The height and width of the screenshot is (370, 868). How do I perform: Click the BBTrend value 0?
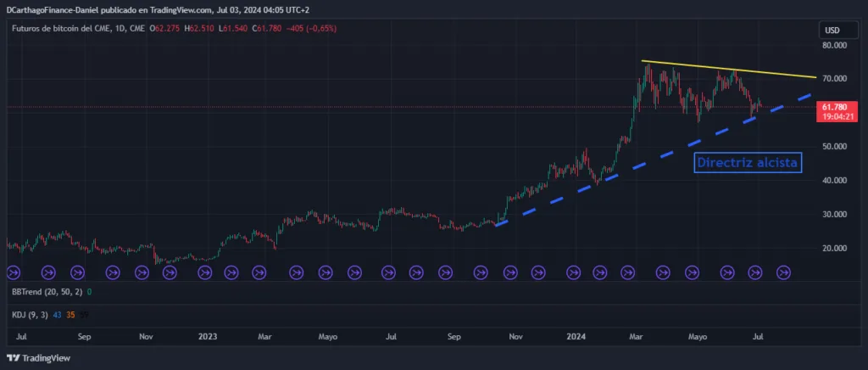89,291
